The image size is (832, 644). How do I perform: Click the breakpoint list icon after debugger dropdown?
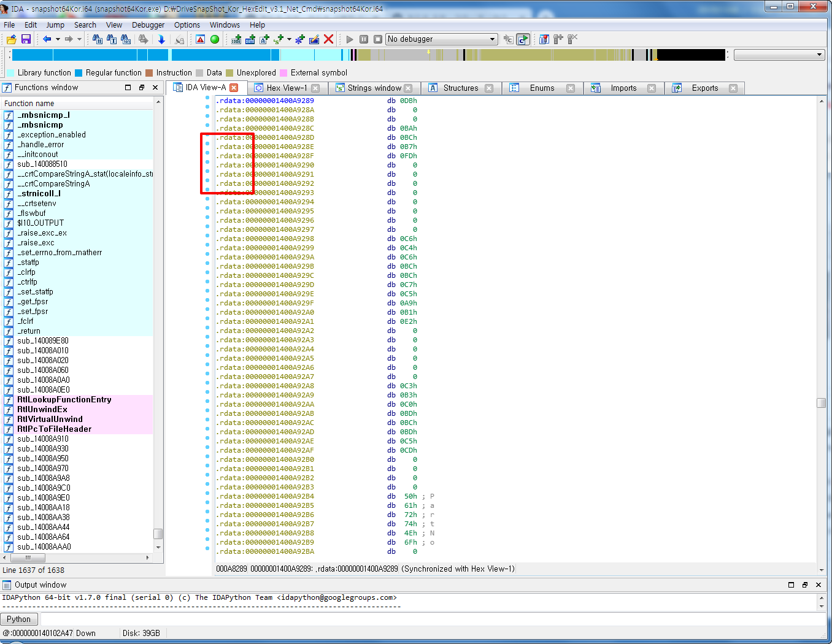pyautogui.click(x=508, y=39)
